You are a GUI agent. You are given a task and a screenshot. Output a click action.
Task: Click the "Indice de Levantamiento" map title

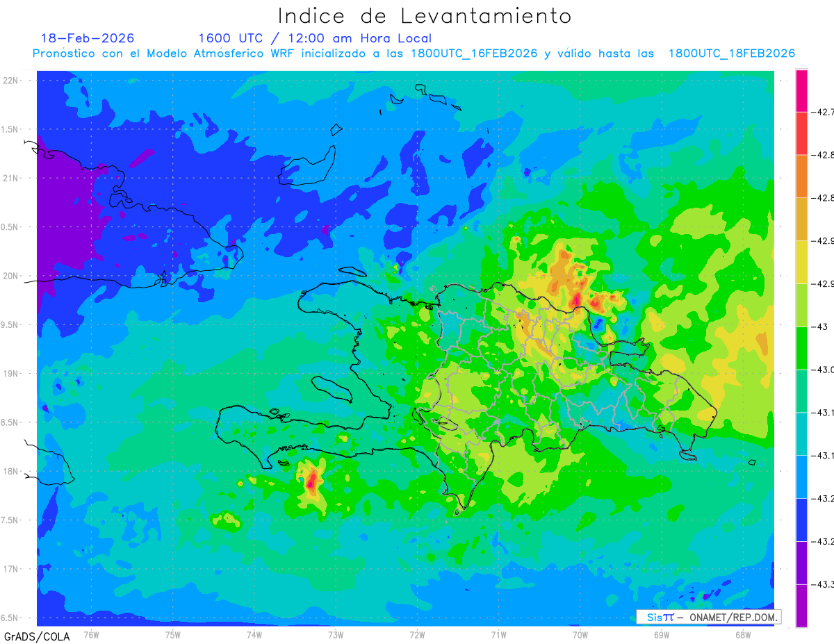(425, 16)
